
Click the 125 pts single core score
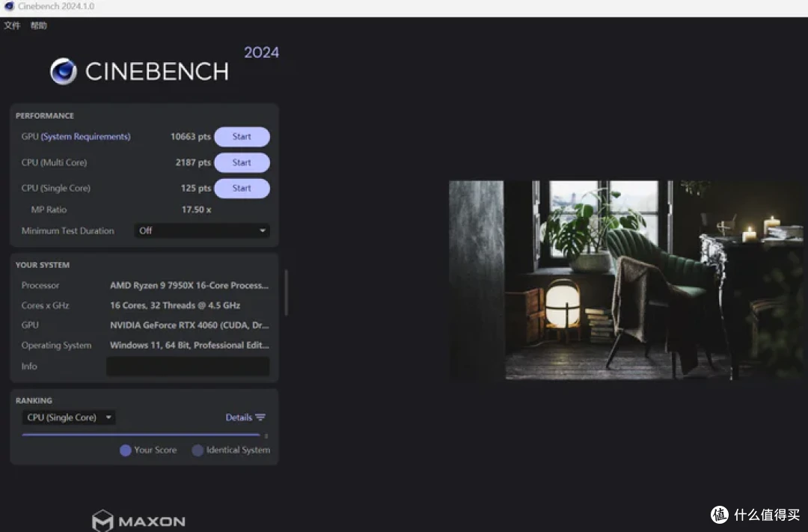pyautogui.click(x=196, y=188)
